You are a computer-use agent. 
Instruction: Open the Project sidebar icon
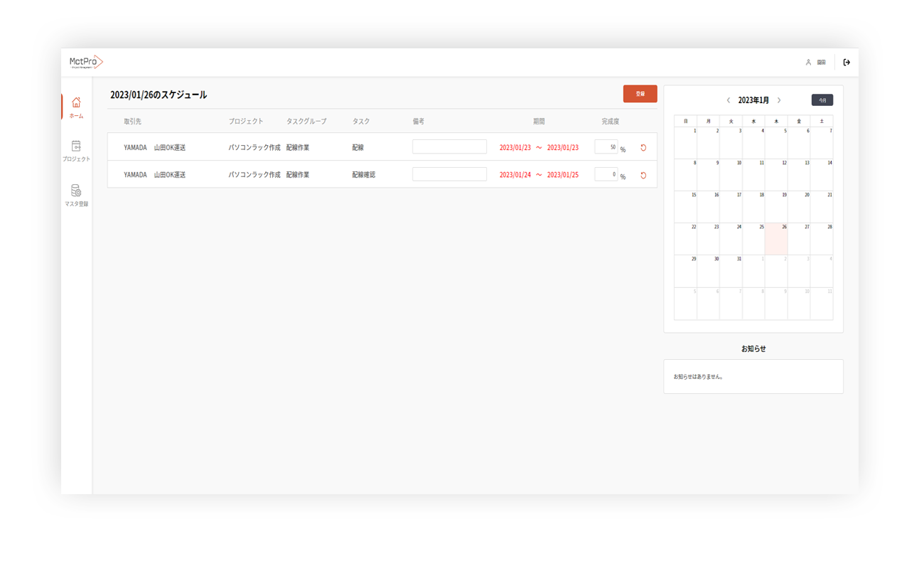[x=76, y=150]
